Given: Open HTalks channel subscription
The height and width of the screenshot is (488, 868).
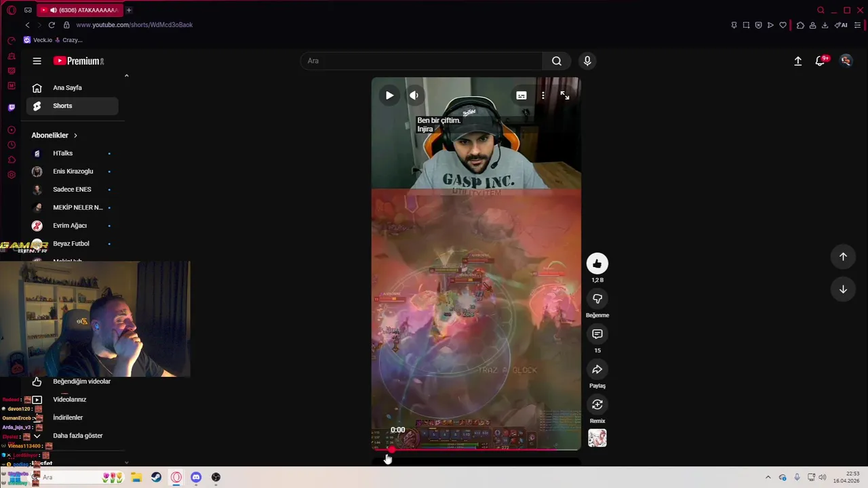Looking at the screenshot, I should pos(72,153).
